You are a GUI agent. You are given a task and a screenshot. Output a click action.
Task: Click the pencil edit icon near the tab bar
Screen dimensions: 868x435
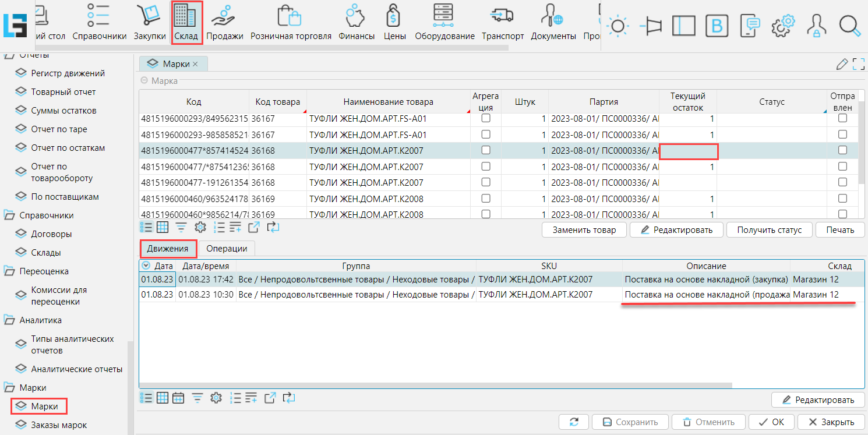coord(841,64)
